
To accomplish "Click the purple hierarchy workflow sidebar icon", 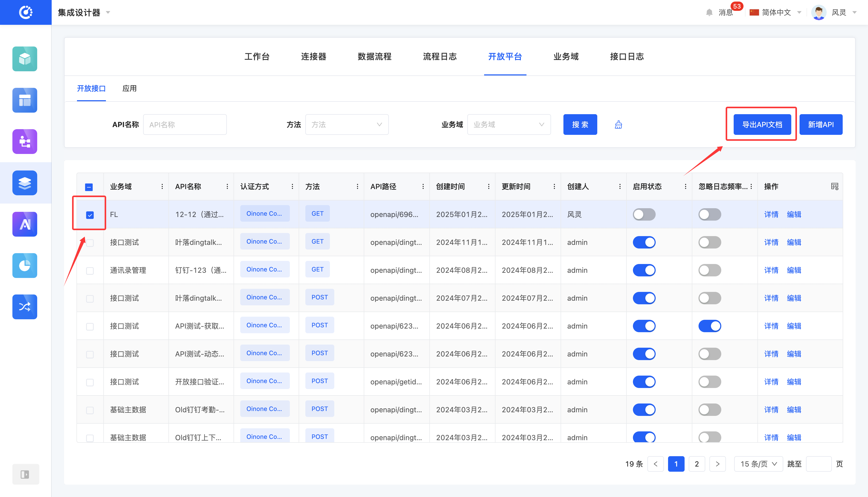I will (25, 142).
